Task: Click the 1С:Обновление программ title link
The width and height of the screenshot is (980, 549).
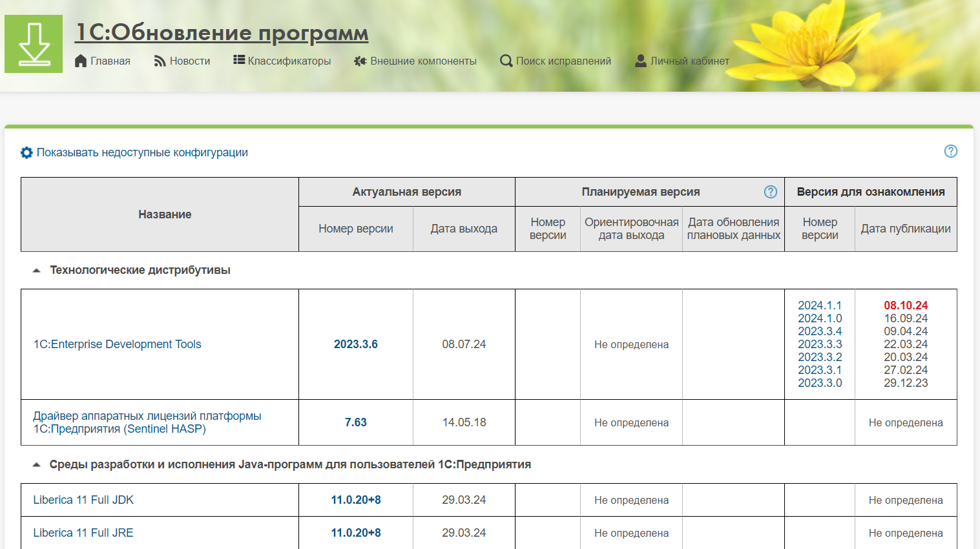Action: [x=222, y=32]
